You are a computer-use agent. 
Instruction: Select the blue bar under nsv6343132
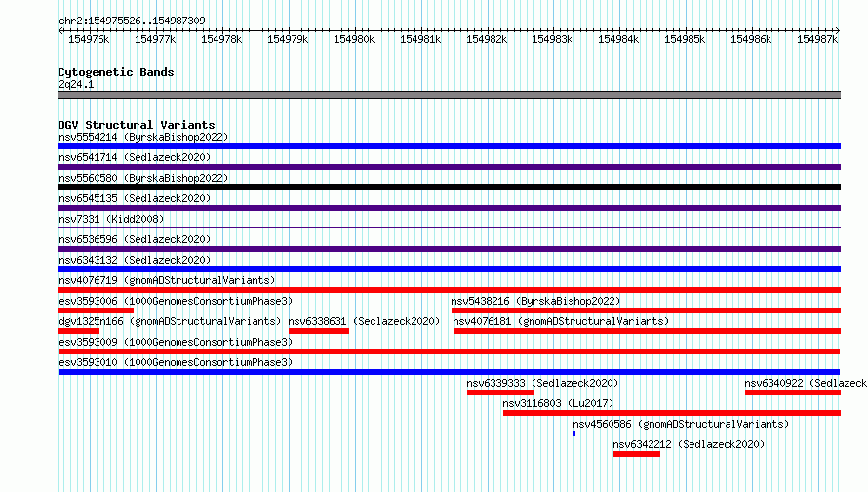coord(449,269)
